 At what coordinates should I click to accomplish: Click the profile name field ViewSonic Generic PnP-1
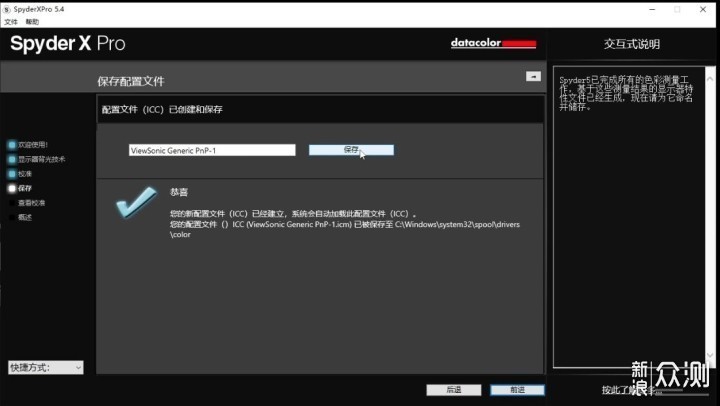coord(212,150)
